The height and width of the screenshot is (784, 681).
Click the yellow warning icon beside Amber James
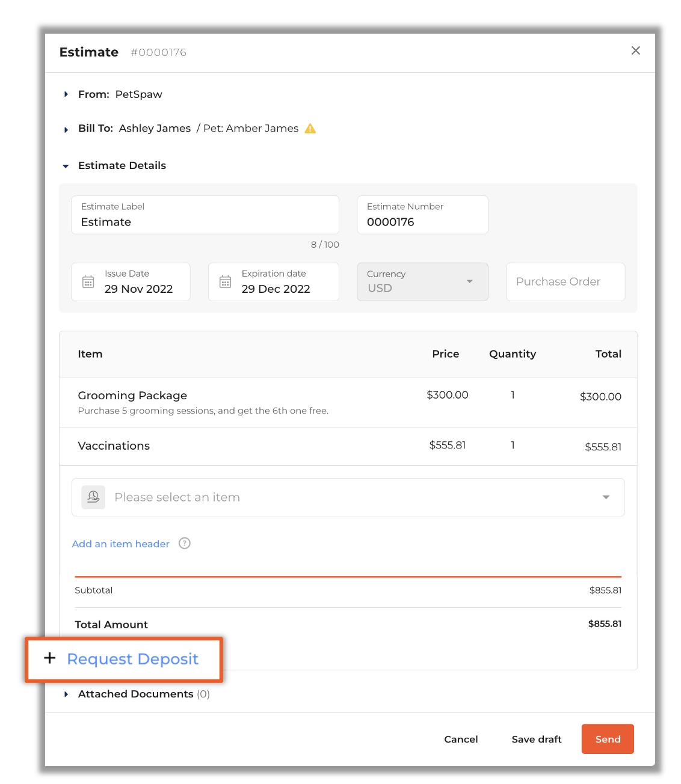[x=310, y=128]
